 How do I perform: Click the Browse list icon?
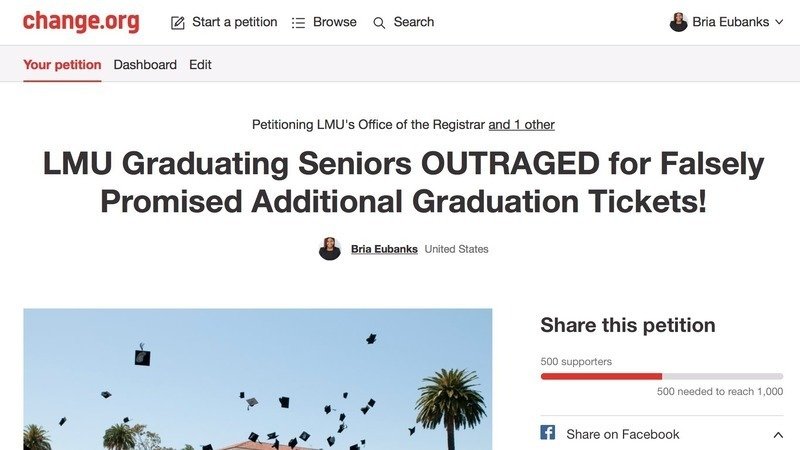pyautogui.click(x=299, y=23)
